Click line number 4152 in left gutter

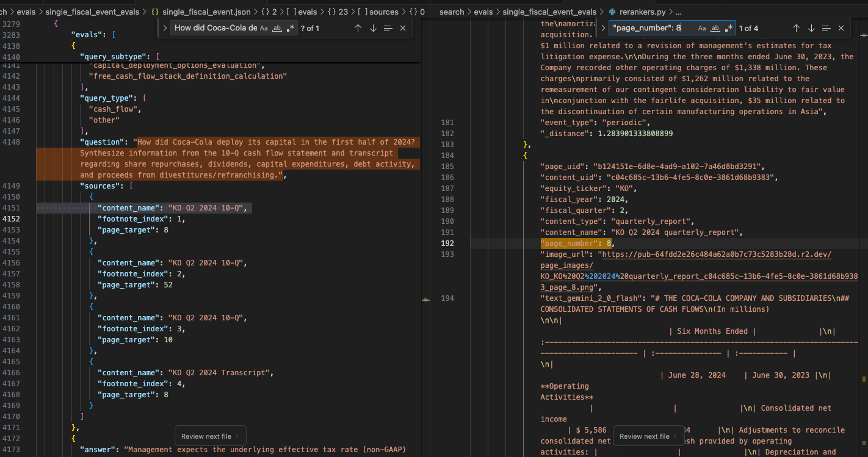tap(11, 219)
